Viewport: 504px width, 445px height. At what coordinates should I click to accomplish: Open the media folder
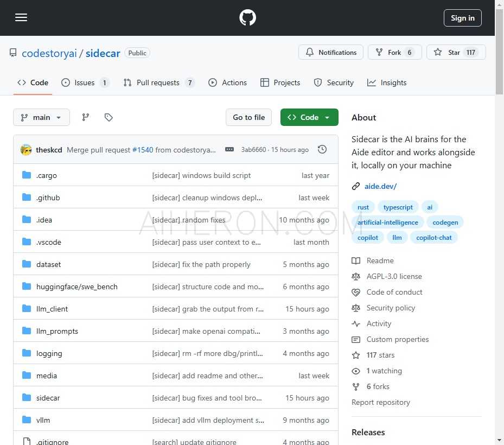(x=47, y=376)
